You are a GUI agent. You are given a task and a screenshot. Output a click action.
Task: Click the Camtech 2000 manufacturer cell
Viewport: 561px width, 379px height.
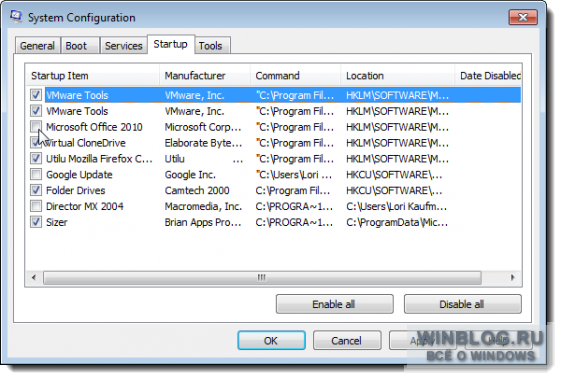coord(197,190)
